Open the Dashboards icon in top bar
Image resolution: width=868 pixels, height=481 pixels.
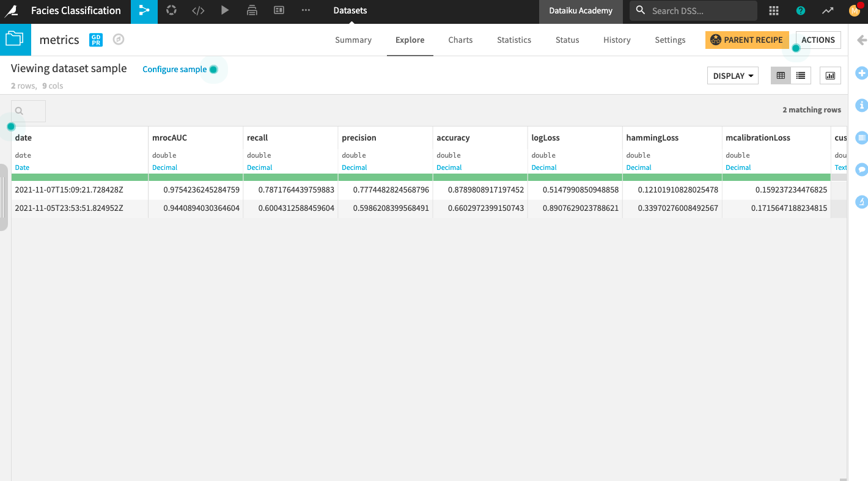coord(279,10)
